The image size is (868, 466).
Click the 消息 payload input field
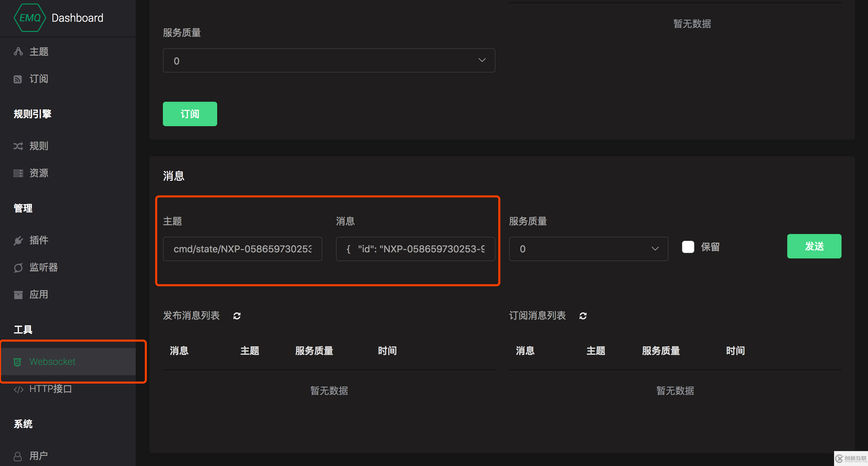[415, 249]
